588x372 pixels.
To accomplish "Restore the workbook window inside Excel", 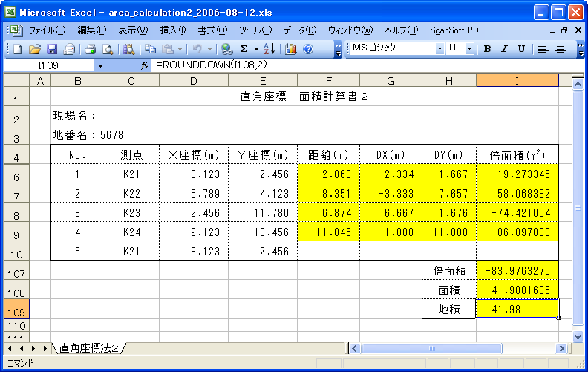I will [x=564, y=30].
